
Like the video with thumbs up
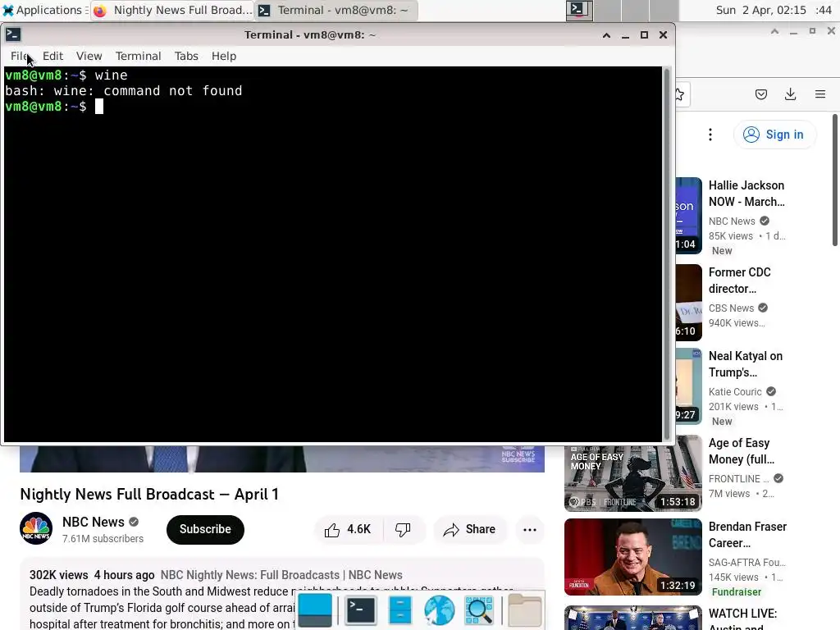[349, 529]
